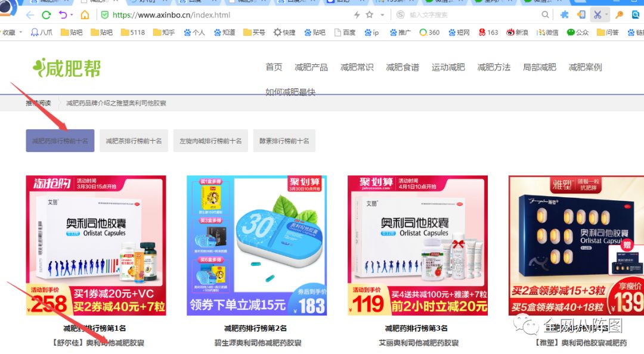Open the 新浪 bookmark

(517, 32)
